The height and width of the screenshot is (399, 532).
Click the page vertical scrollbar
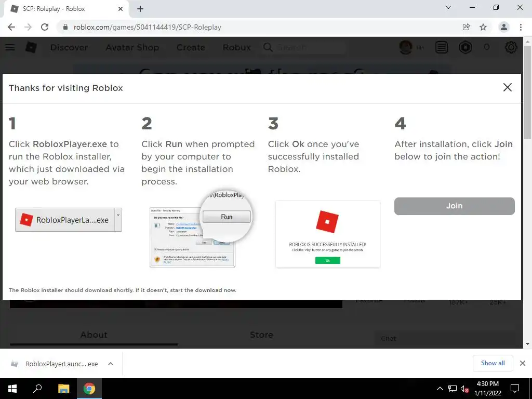(x=527, y=91)
